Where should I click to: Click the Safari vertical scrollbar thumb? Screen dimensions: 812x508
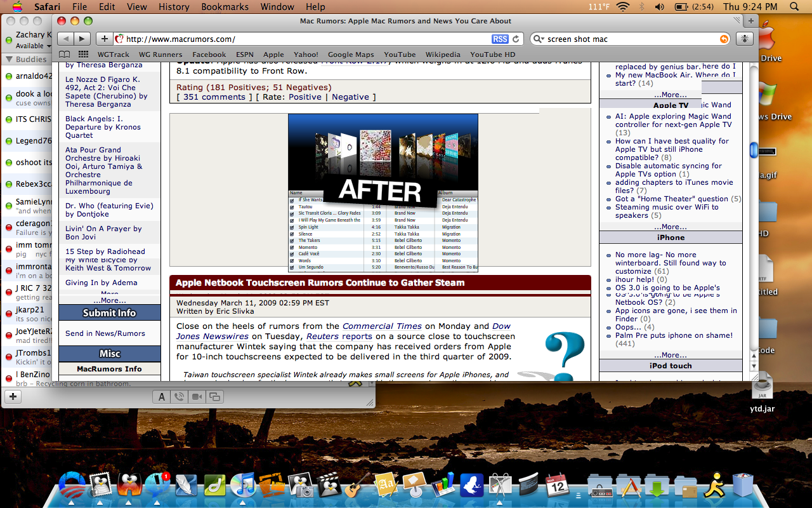point(754,150)
